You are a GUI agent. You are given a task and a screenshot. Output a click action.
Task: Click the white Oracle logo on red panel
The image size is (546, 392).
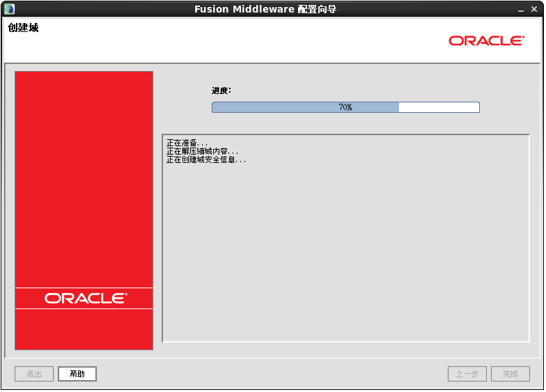tap(86, 299)
